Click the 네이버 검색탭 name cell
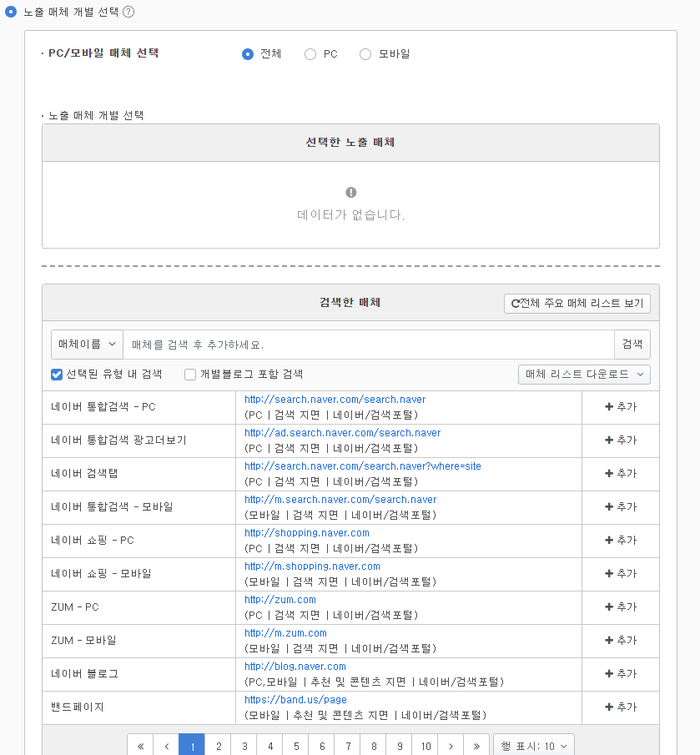 click(x=138, y=474)
